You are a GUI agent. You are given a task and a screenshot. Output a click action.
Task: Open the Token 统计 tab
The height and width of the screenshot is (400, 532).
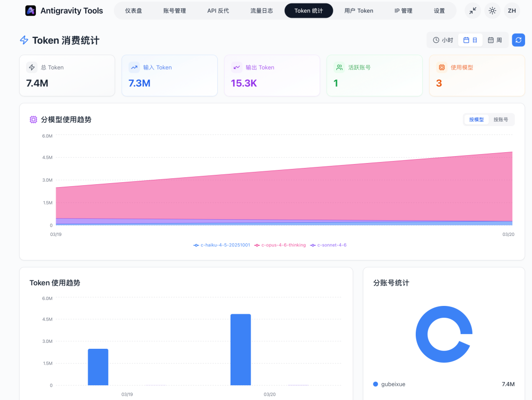[x=308, y=10]
